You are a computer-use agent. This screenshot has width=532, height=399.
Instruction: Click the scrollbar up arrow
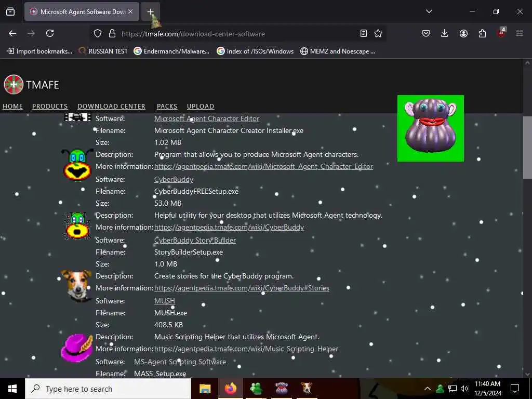point(527,63)
